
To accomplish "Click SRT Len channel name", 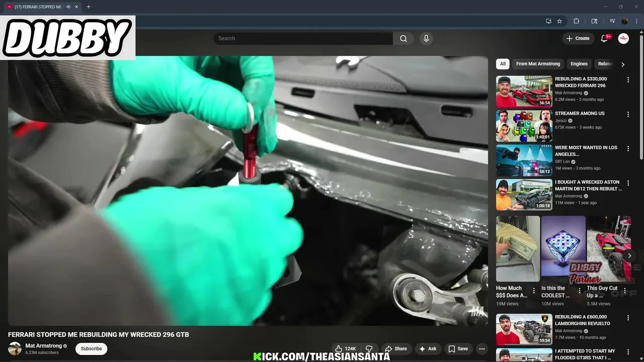I will click(562, 162).
